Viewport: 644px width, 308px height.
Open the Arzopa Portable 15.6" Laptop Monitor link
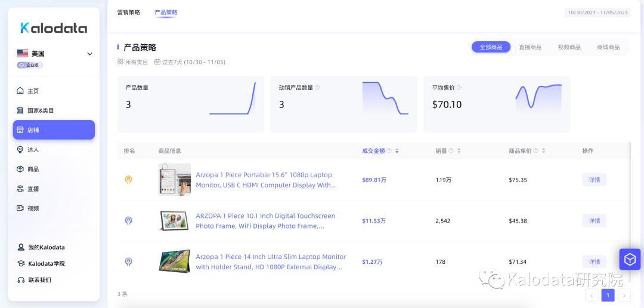point(266,180)
